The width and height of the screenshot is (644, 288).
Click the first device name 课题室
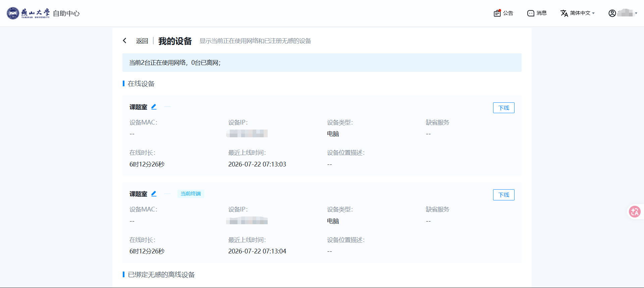point(138,107)
